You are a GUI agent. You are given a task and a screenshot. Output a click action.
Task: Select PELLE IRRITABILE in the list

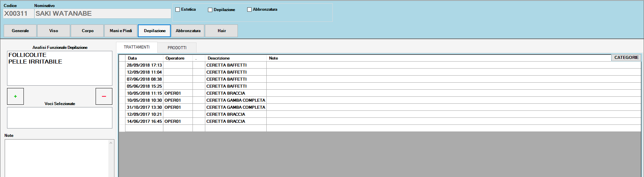coord(35,62)
